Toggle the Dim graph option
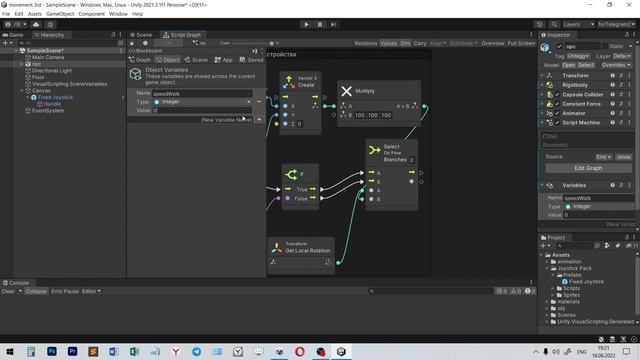Screen dimensions: 640x360 tap(405, 43)
